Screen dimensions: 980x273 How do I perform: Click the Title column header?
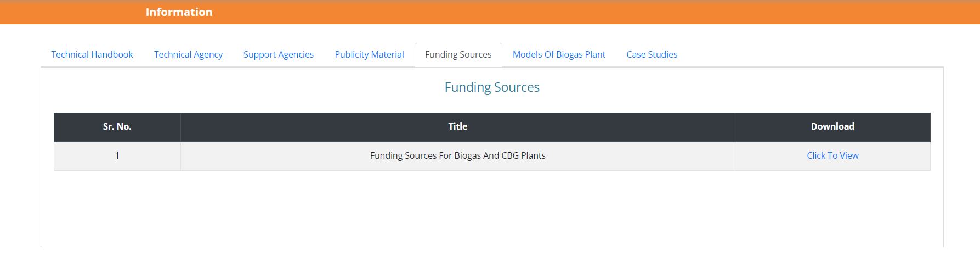pos(458,126)
